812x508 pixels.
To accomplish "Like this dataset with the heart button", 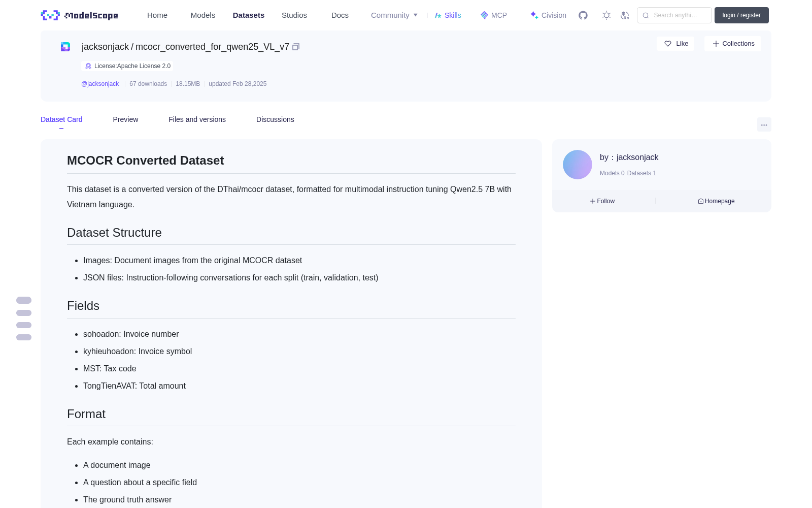I will (x=675, y=44).
